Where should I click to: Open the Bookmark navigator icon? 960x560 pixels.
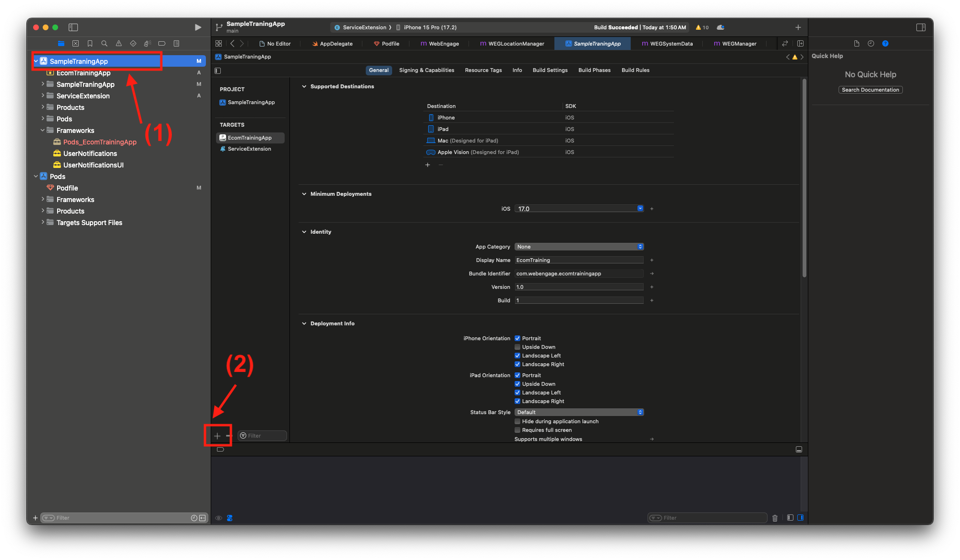(90, 44)
